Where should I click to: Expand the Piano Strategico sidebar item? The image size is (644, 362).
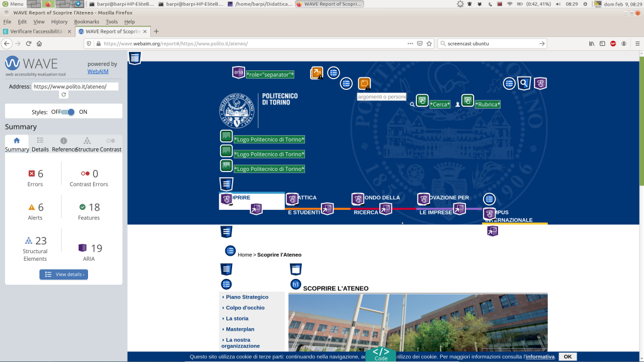[247, 297]
